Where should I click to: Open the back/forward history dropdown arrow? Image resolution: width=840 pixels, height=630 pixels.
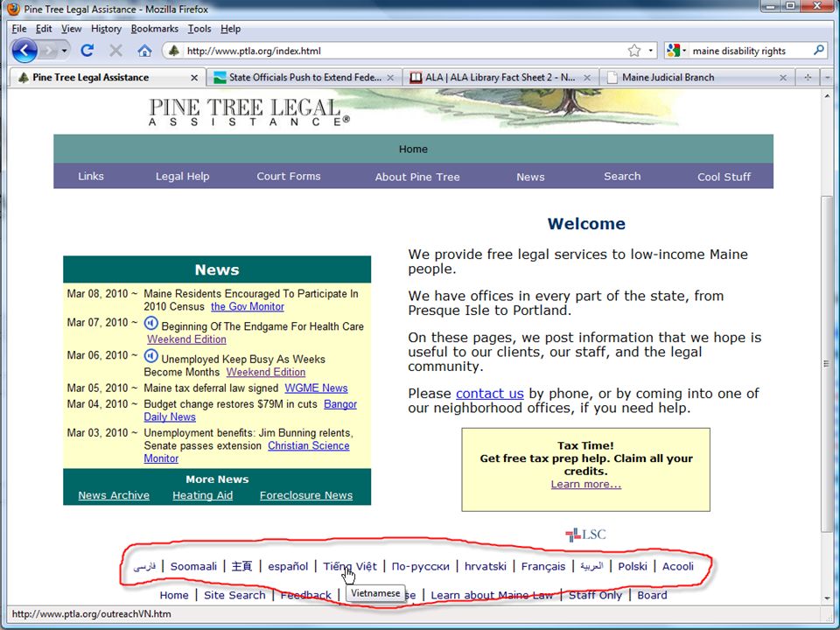tap(64, 51)
